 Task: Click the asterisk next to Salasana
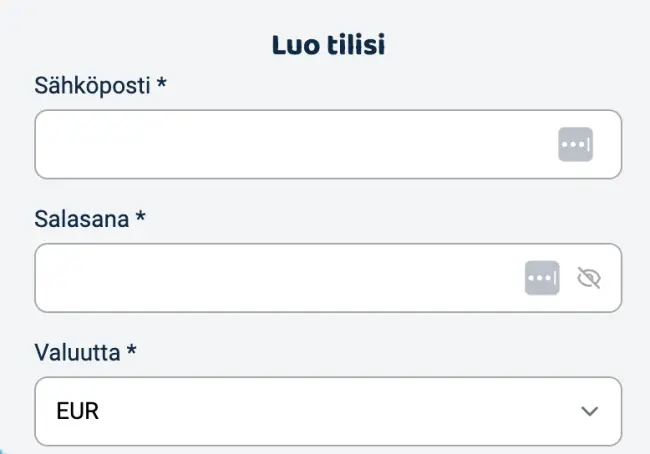[x=141, y=218]
